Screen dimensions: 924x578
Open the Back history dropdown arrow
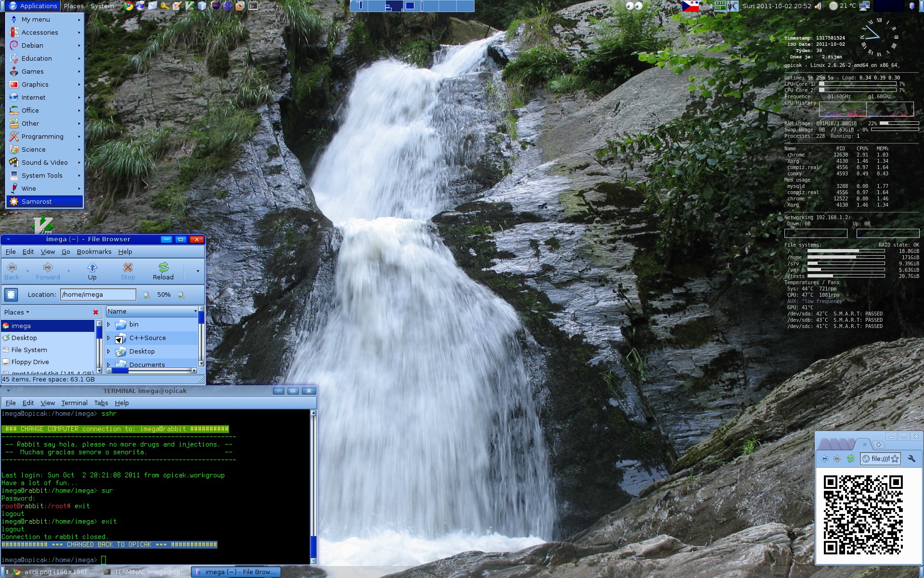tap(27, 271)
